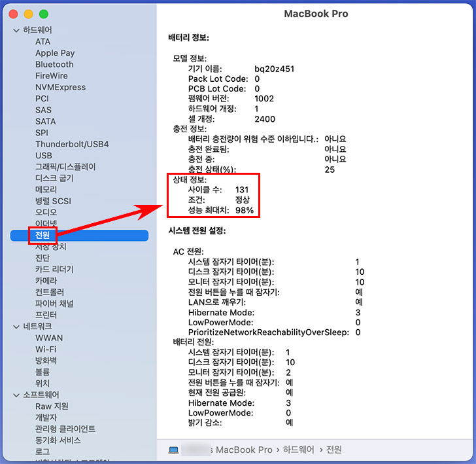Select 관리형 클라이언트 in the sidebar
Image resolution: width=476 pixels, height=464 pixels.
point(65,429)
